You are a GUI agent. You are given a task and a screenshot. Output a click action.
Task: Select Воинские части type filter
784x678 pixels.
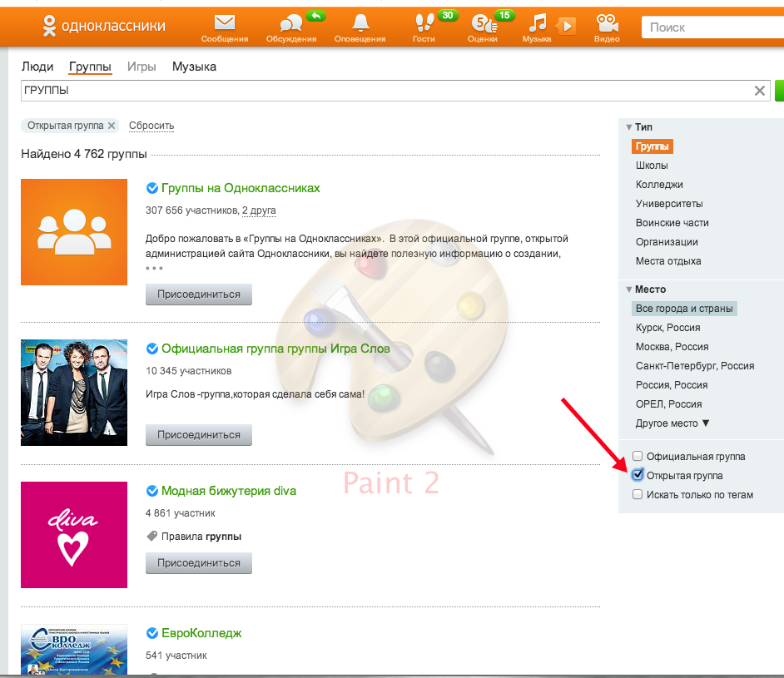672,223
